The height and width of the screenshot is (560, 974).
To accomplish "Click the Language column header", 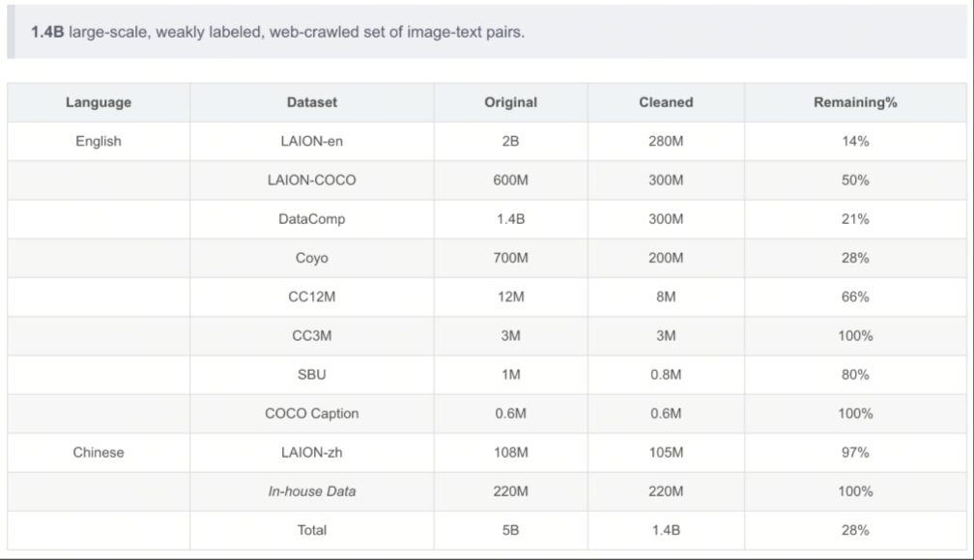I will click(99, 102).
